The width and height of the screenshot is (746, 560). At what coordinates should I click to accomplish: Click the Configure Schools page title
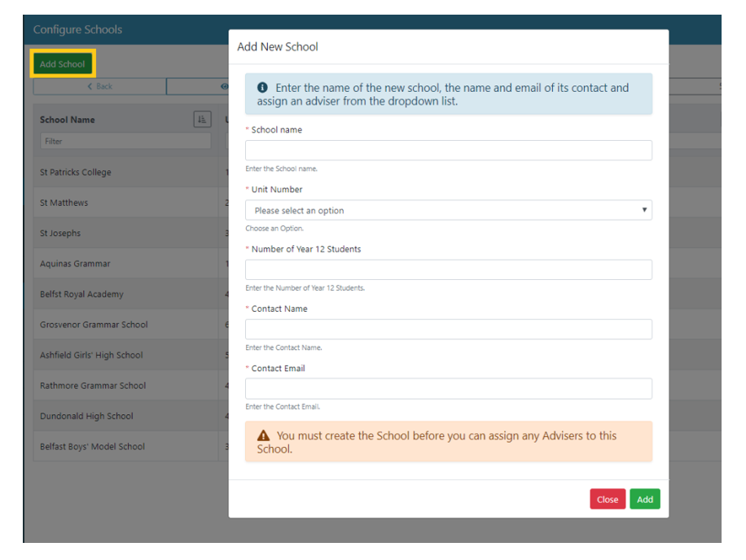pos(77,29)
